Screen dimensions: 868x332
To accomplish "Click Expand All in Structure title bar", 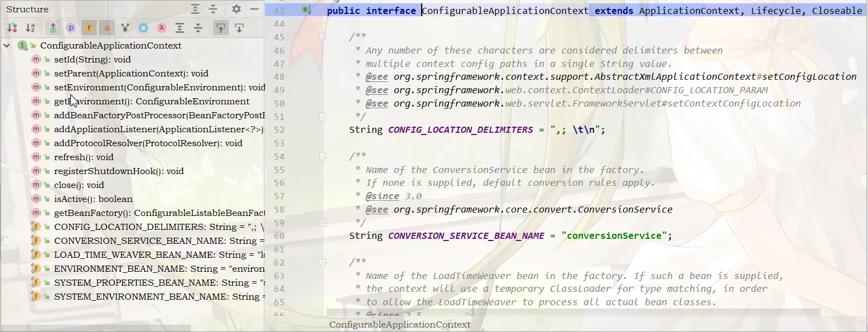I will point(195,9).
